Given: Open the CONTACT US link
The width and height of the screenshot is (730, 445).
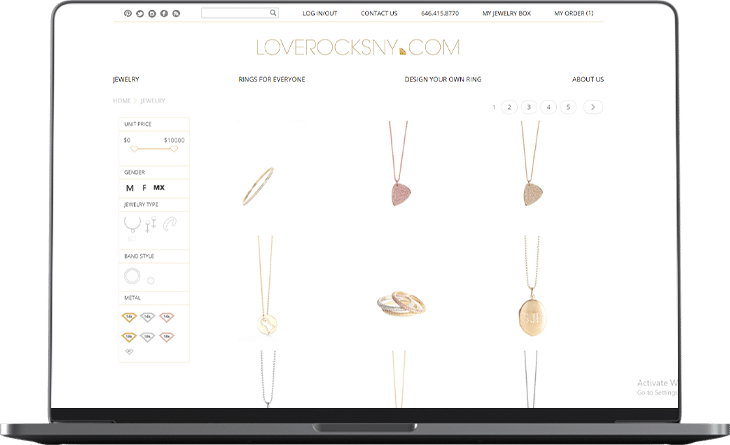Looking at the screenshot, I should 379,13.
